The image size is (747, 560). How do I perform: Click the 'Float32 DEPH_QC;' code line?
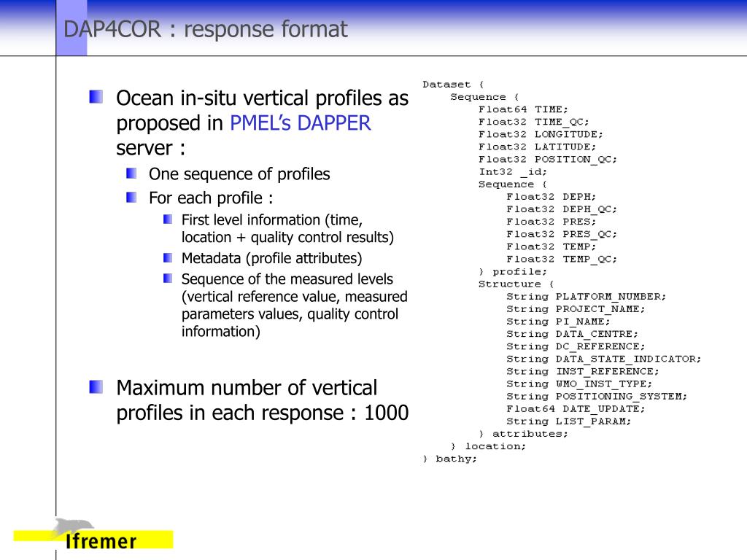tap(562, 209)
